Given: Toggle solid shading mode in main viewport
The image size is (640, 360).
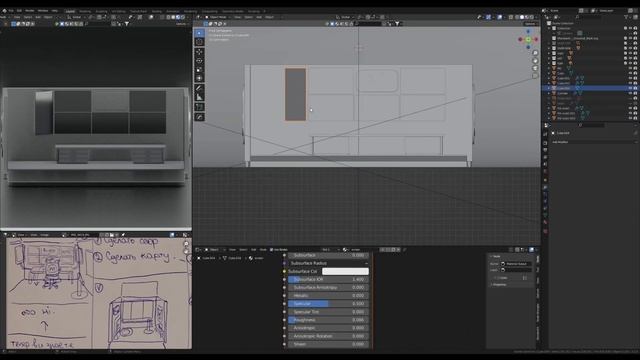Looking at the screenshot, I should [522, 17].
